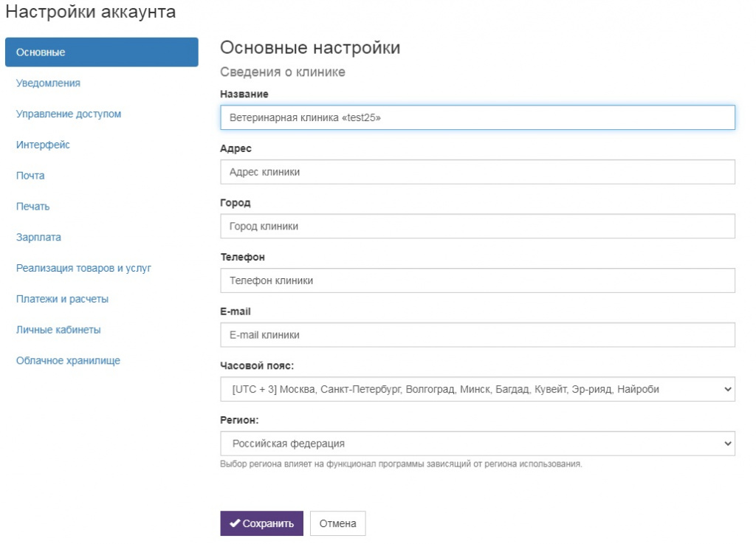This screenshot has width=756, height=544.
Task: Go to Личные кабинеты section
Action: tap(58, 330)
